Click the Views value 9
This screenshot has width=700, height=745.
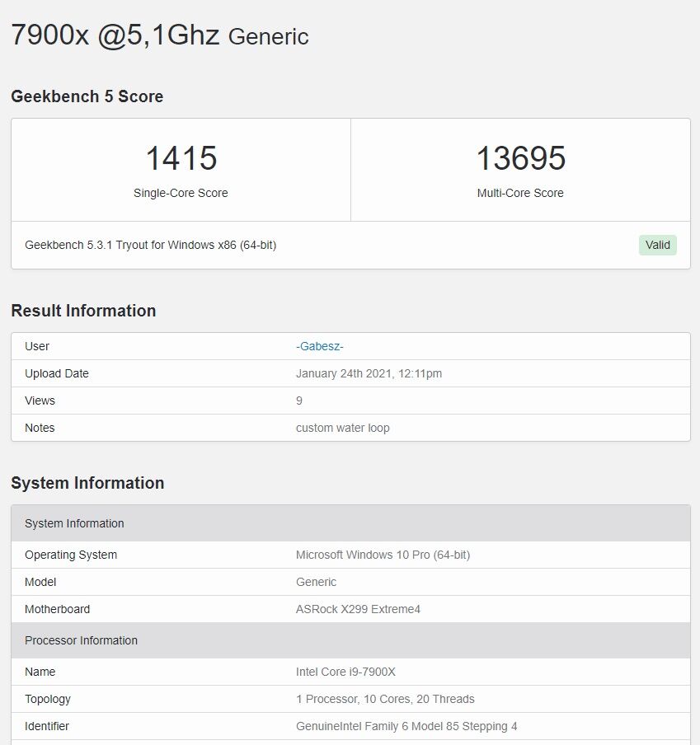[x=299, y=401]
